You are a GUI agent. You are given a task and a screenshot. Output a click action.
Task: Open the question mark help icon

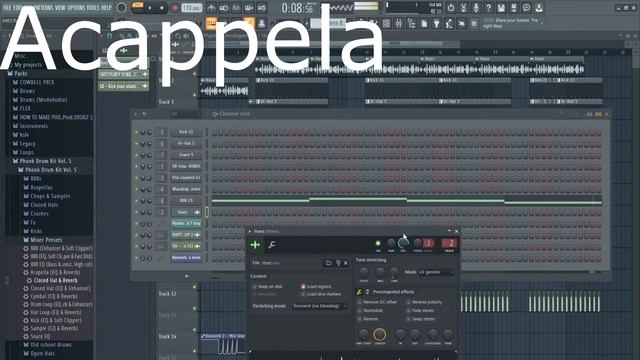point(488,8)
